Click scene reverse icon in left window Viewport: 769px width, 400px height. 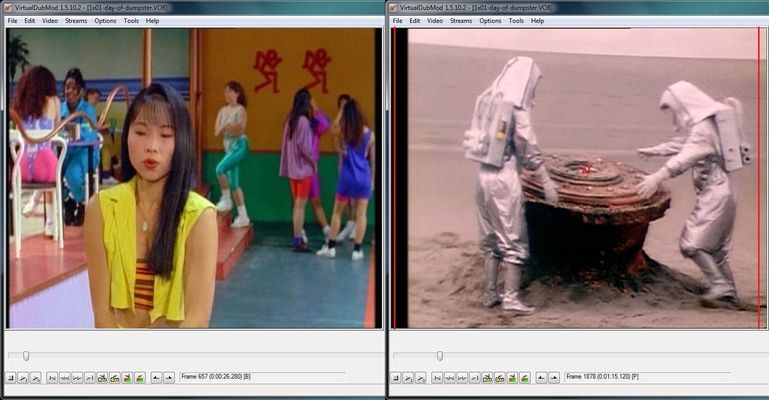[x=127, y=377]
